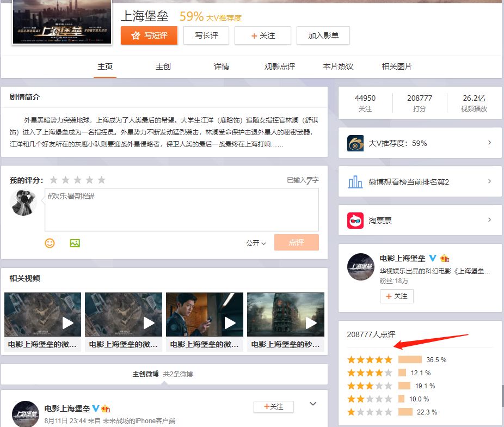Click the movie poster thumbnail
504x427 pixels.
click(x=62, y=22)
